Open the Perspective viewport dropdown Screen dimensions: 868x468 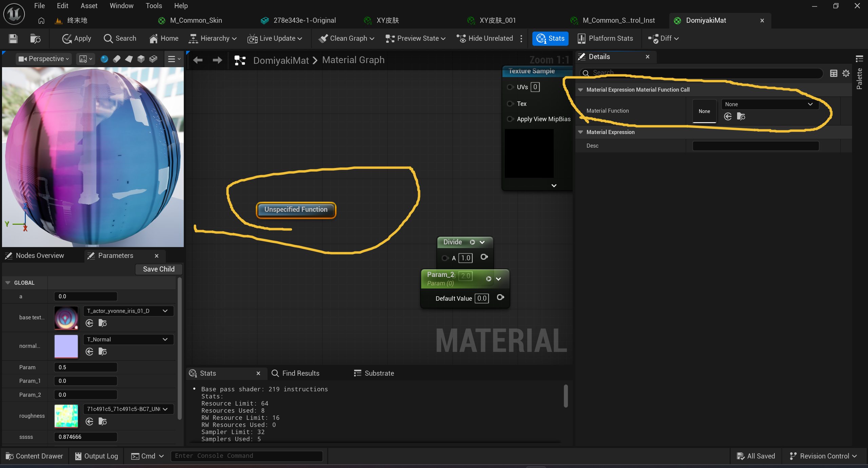44,59
